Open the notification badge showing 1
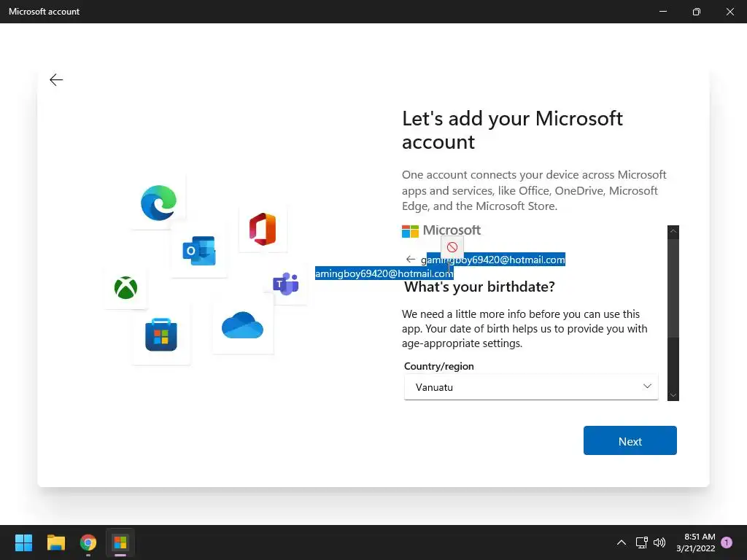The height and width of the screenshot is (560, 747). [727, 542]
